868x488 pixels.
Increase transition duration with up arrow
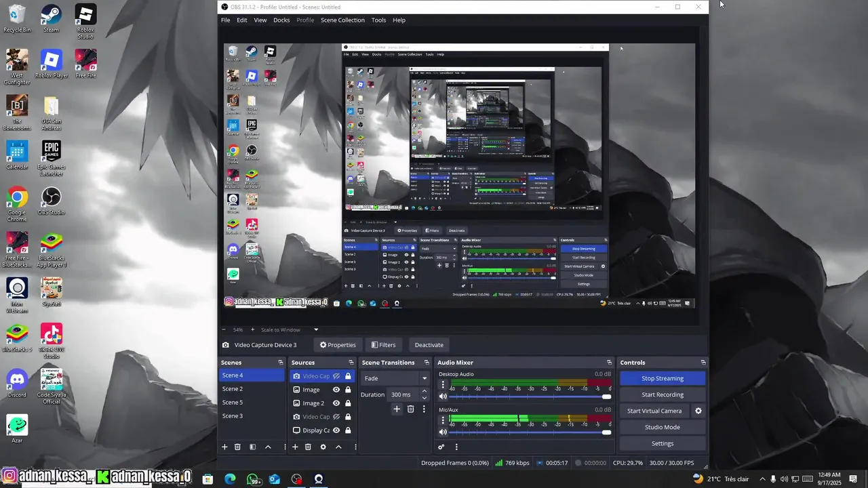[x=425, y=391]
